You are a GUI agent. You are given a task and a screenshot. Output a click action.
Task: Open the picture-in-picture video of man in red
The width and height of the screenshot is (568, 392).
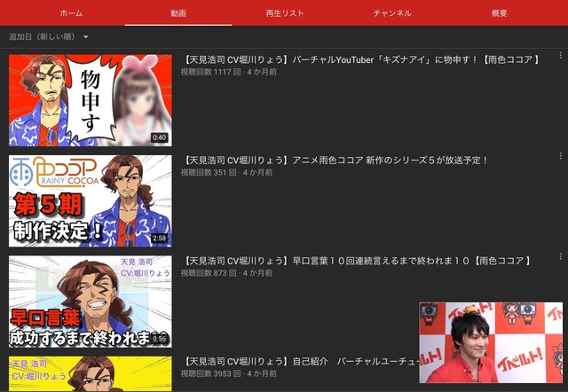pos(491,342)
